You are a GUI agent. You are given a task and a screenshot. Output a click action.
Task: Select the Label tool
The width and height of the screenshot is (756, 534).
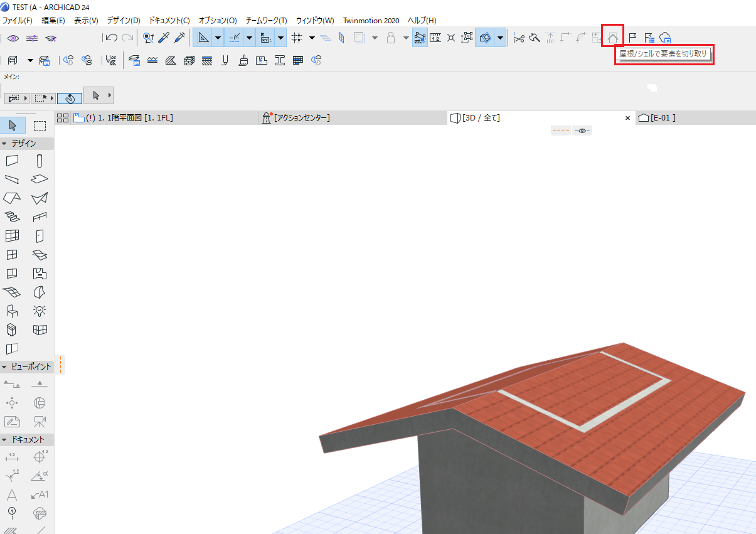tap(40, 495)
